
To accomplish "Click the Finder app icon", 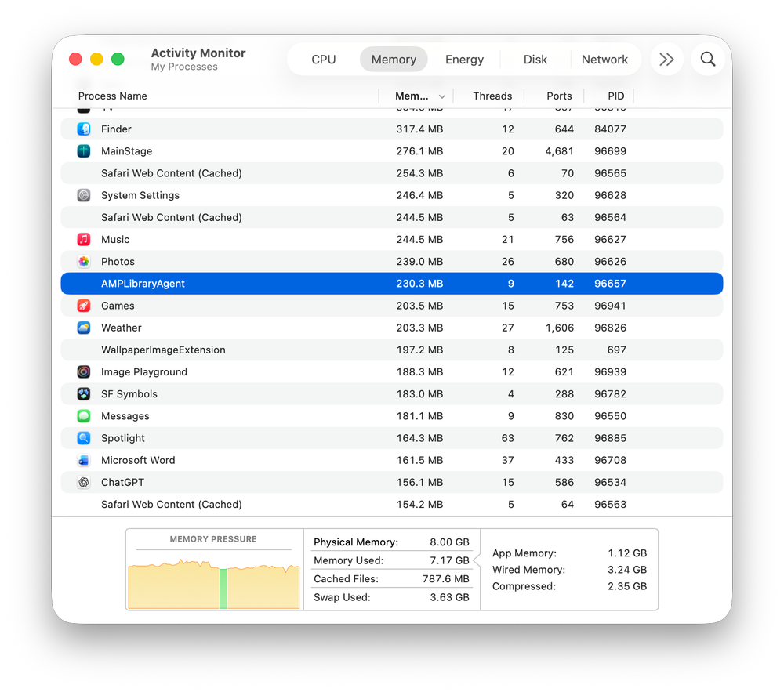I will [x=84, y=129].
